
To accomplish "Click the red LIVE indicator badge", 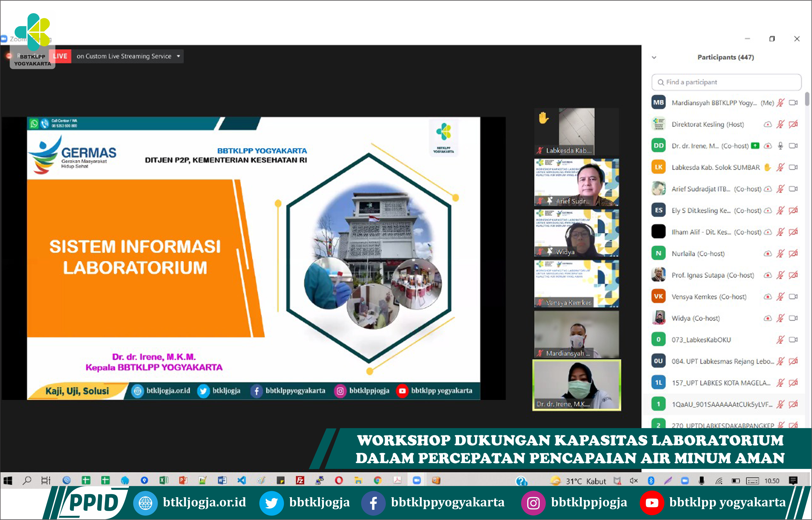I will pos(60,56).
